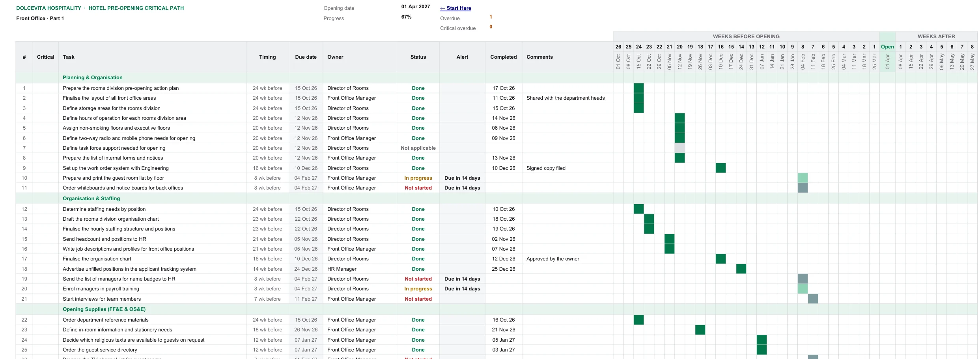Click the 25 Dec 26 completed date
Image resolution: width=980 pixels, height=359 pixels.
pos(504,269)
